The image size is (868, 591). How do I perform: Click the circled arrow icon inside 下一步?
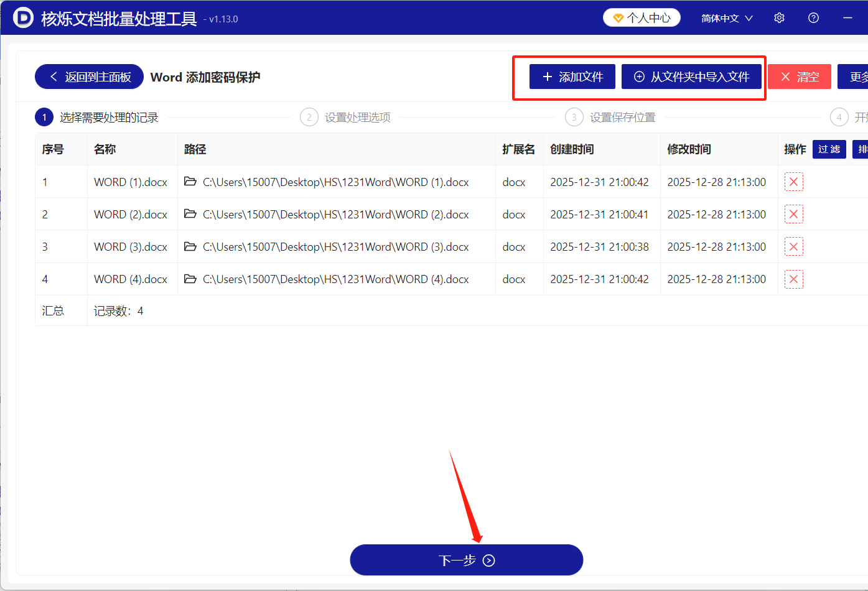point(489,560)
